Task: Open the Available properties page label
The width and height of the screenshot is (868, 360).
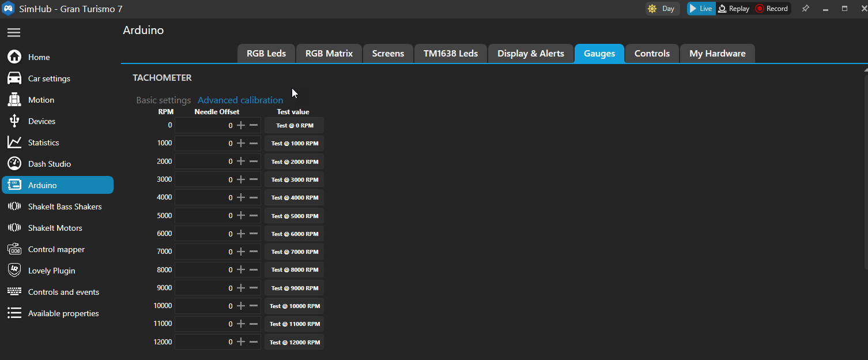Action: [63, 313]
